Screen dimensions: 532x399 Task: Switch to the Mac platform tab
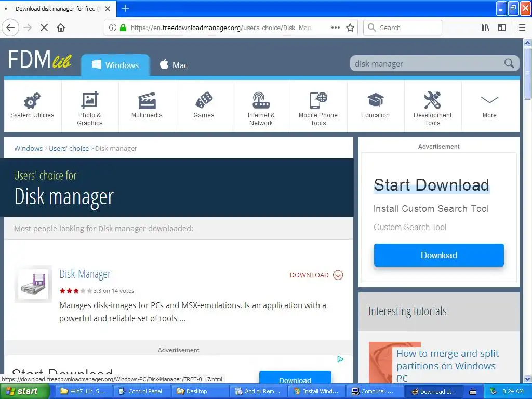[174, 65]
